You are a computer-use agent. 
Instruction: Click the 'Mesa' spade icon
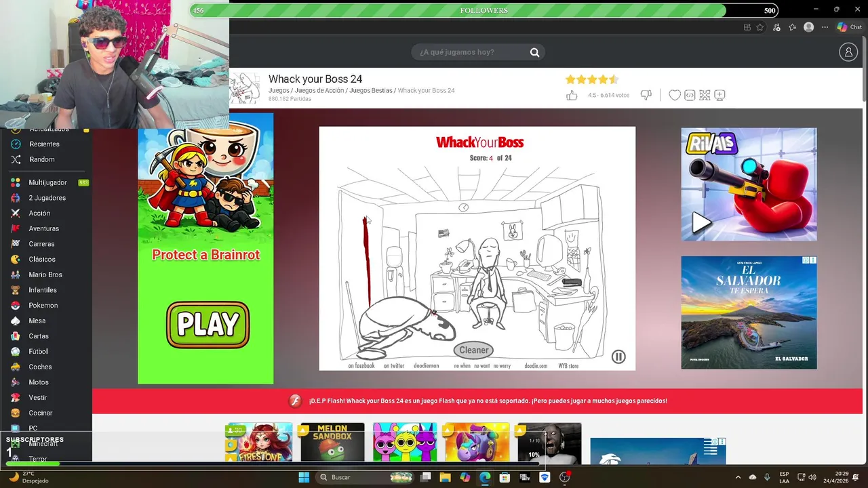(16, 321)
